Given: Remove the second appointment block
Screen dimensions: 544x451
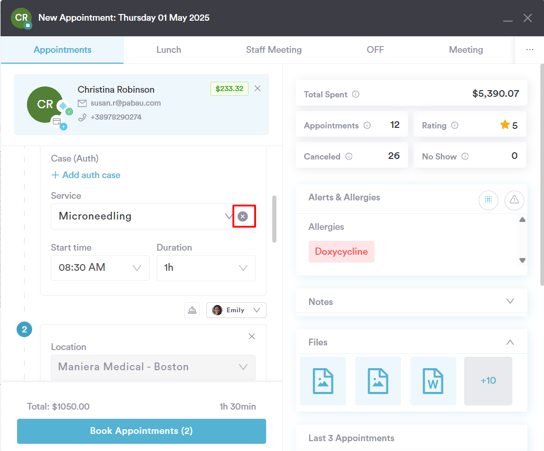Looking at the screenshot, I should [x=252, y=337].
